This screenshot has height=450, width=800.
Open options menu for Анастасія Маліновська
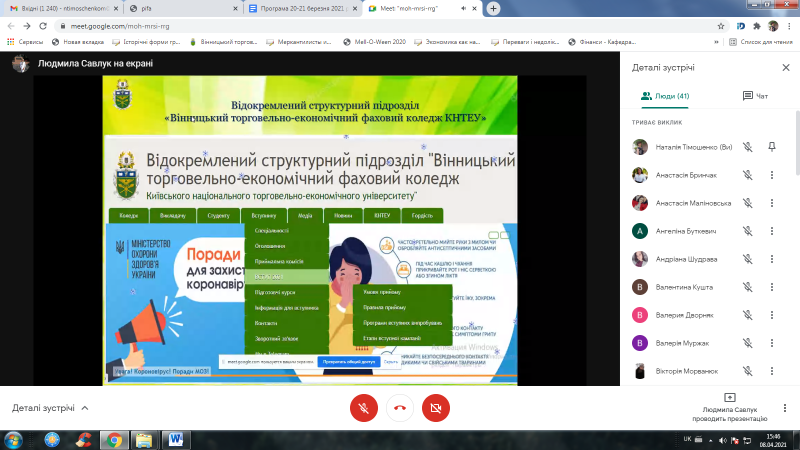click(772, 203)
